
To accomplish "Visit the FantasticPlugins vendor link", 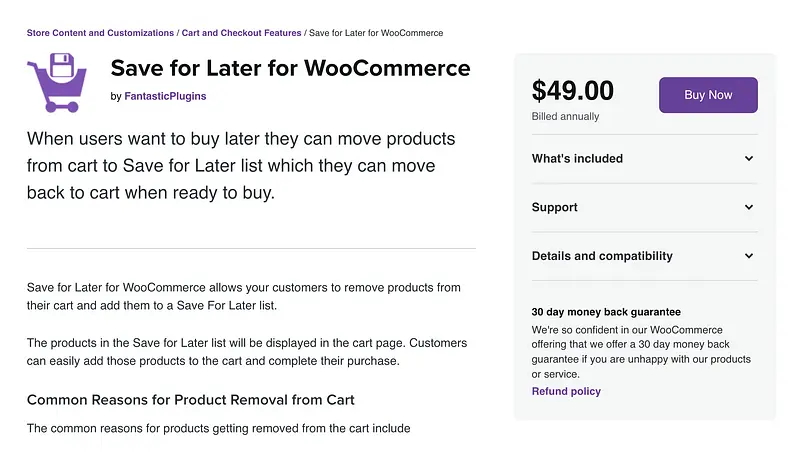I will click(165, 97).
